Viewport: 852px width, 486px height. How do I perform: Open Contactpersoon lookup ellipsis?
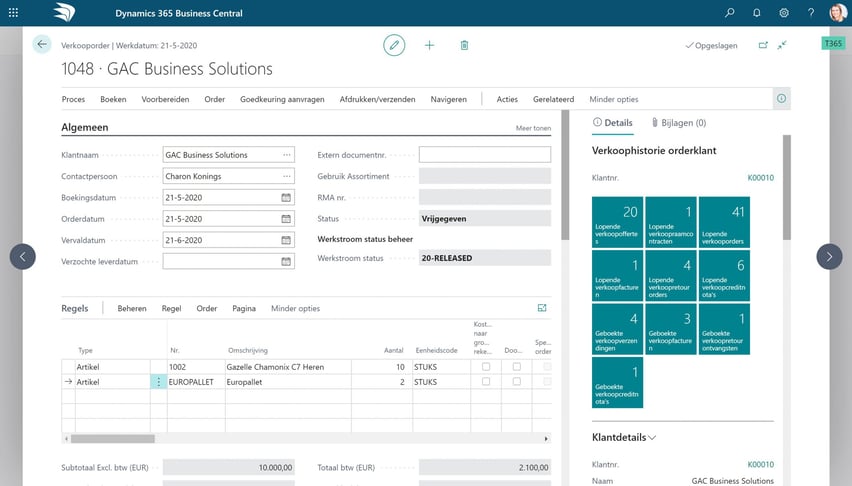[x=286, y=176]
